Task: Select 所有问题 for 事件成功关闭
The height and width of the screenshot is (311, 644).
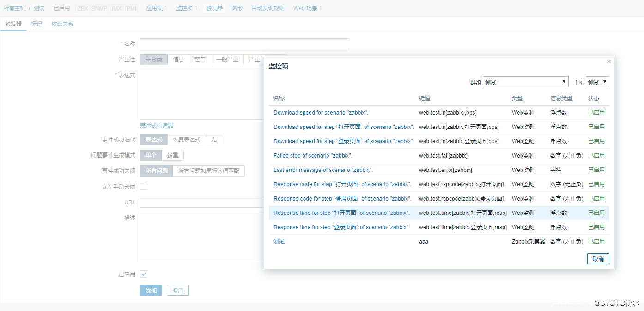Action: [157, 171]
